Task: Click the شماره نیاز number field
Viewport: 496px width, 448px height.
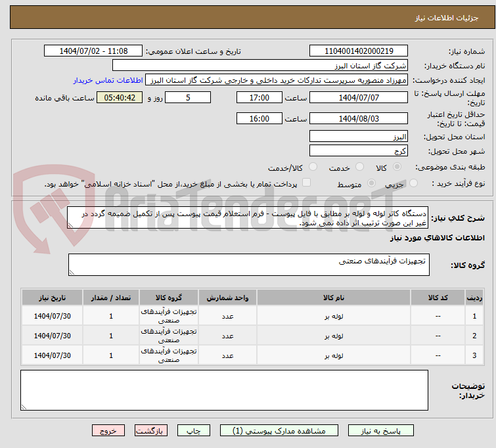Action: pyautogui.click(x=359, y=51)
